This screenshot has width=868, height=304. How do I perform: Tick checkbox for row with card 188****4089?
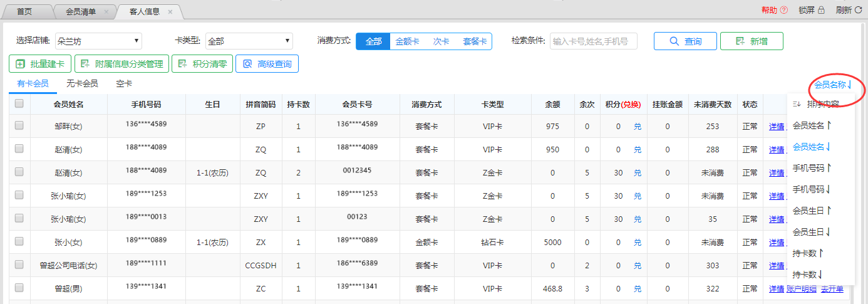[19, 149]
